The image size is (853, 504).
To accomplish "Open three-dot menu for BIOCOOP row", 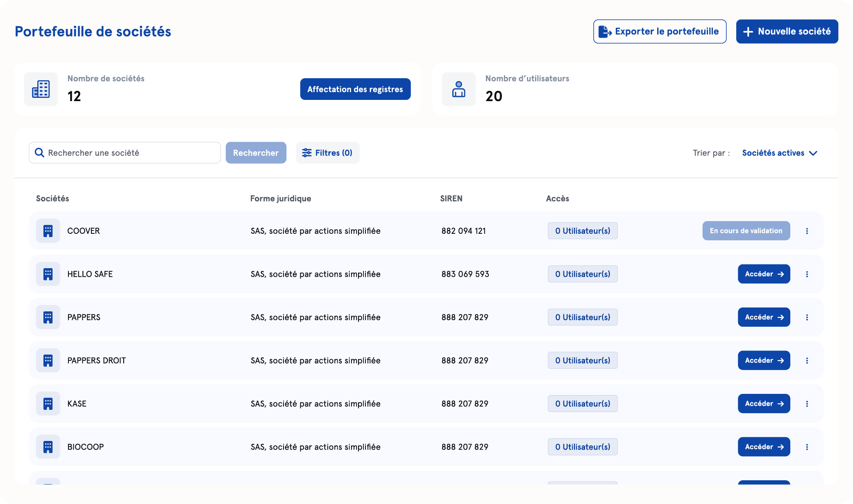I will tap(807, 447).
